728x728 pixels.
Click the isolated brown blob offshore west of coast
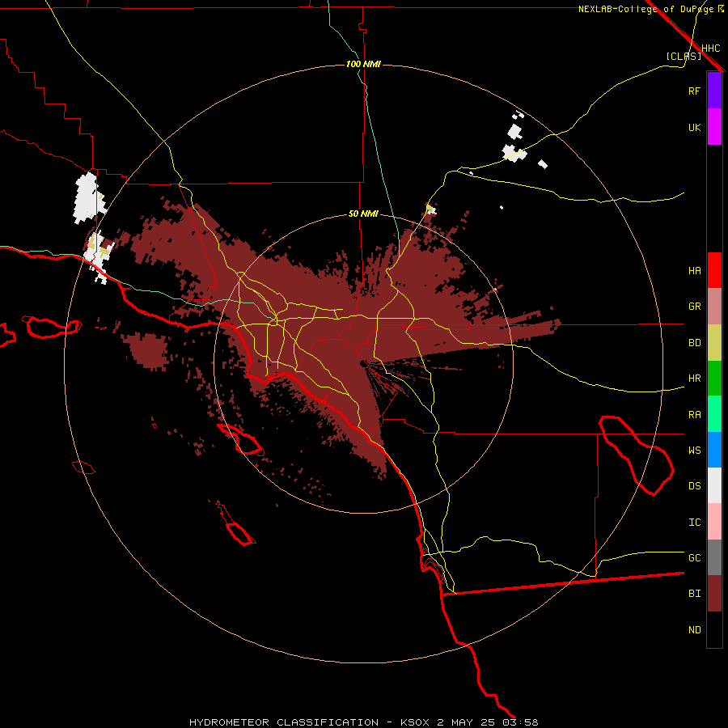[x=148, y=350]
